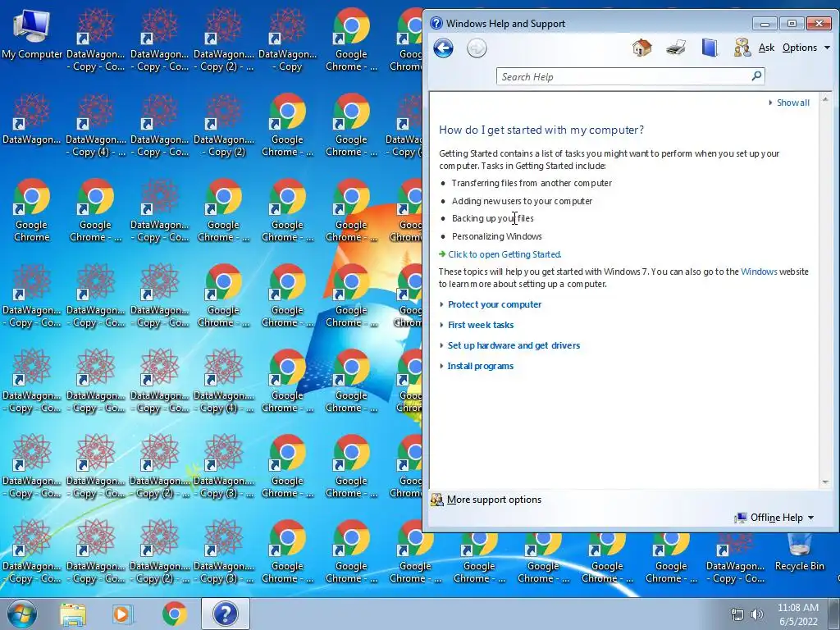840x630 pixels.
Task: Select the Recycle Bin desktop icon
Action: pyautogui.click(x=799, y=552)
